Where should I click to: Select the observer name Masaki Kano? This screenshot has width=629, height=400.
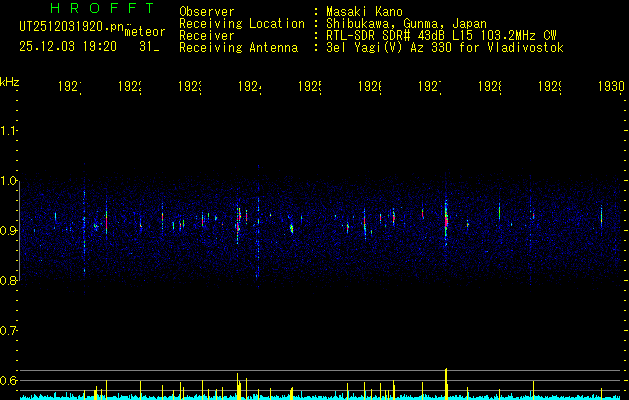point(364,12)
